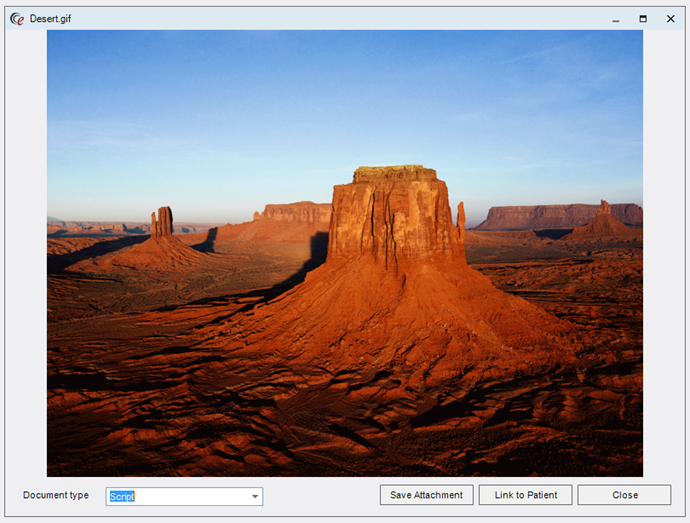Click the Close button at the bottom right
Viewport: 690px width, 523px height.
tap(624, 495)
